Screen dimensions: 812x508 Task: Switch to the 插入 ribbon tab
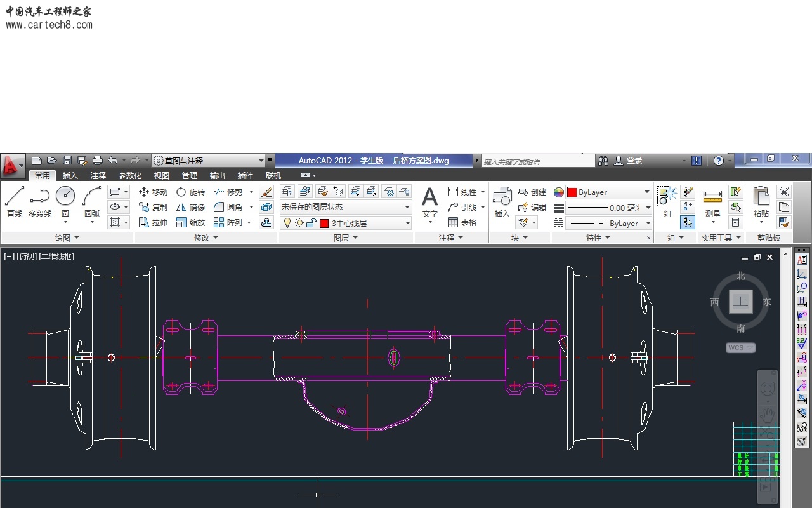pos(70,176)
